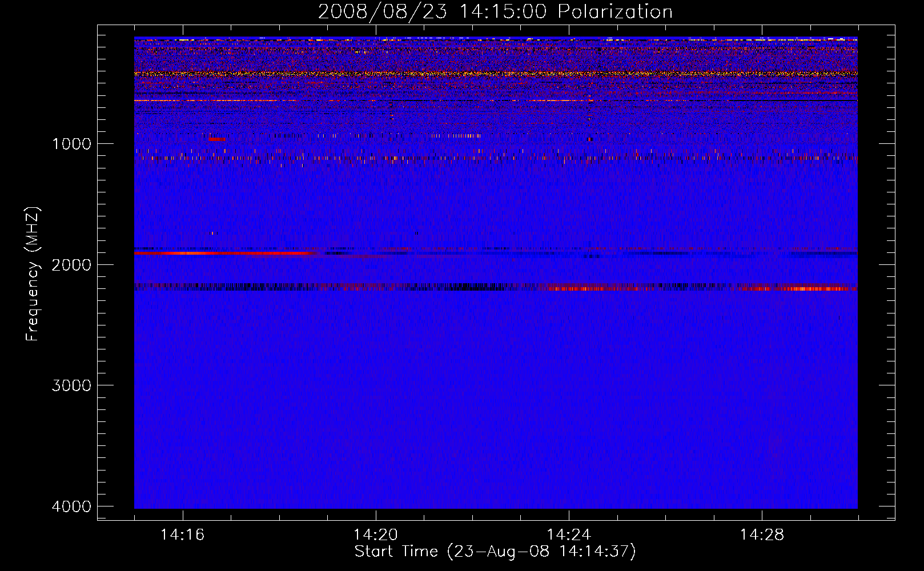
Task: Click the 4000 frequency tick label
Action: pyautogui.click(x=71, y=506)
